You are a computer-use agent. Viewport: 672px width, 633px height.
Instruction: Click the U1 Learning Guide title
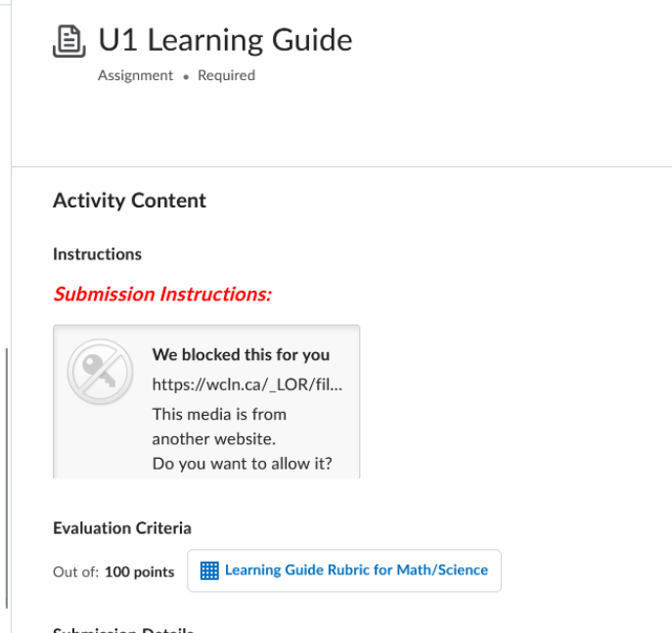coord(225,40)
